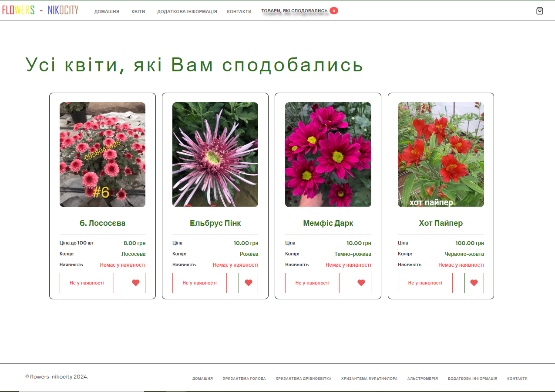Click color value Рожева on Ельбрус Пінк card
Screen dimensions: 555x392
[249, 254]
